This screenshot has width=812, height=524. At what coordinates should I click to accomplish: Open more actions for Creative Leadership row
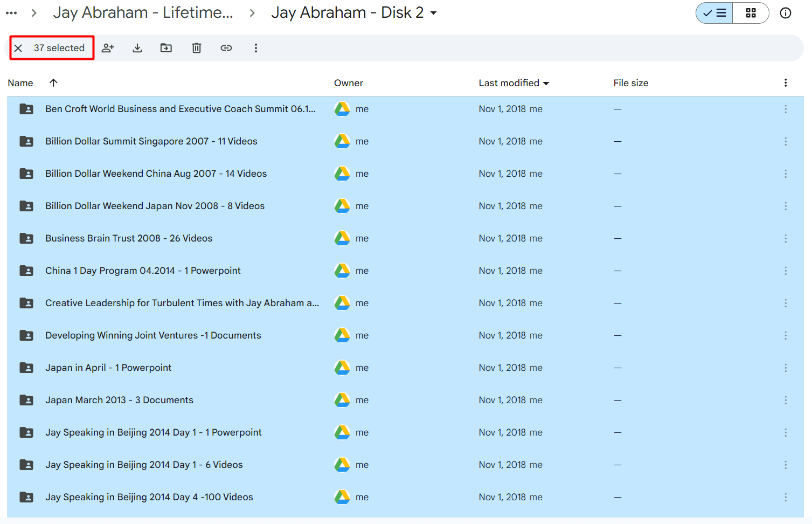[786, 303]
